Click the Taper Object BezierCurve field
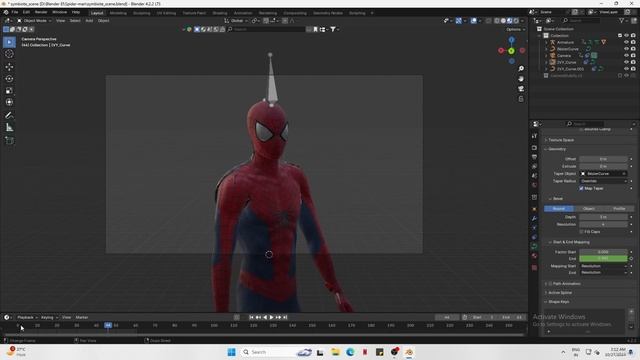640x360 pixels. tap(603, 173)
